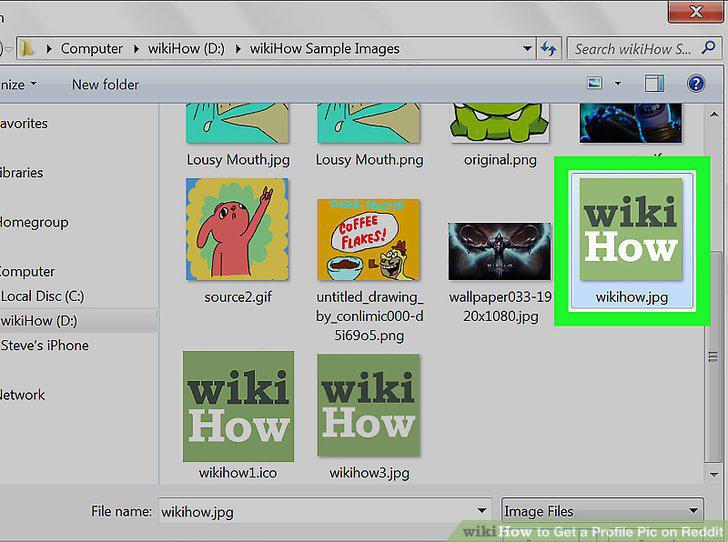728x542 pixels.
Task: Open Favorites in the navigation pane
Action: point(24,124)
